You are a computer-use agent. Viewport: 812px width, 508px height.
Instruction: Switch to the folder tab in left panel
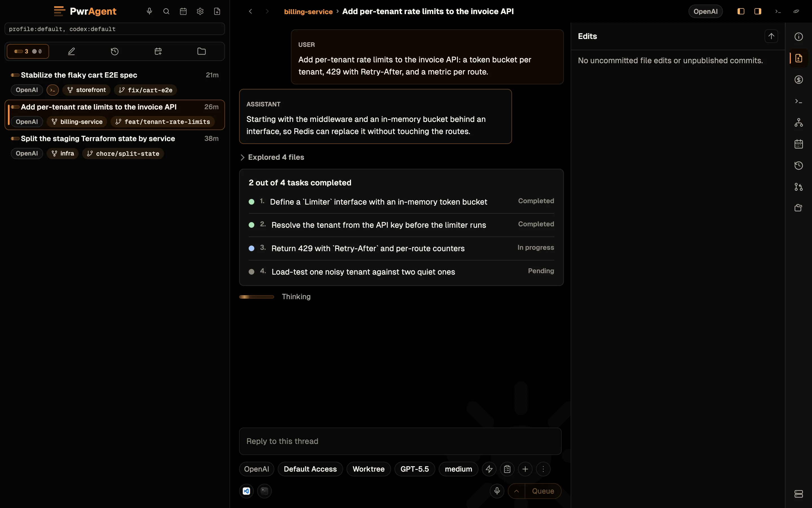pos(202,51)
